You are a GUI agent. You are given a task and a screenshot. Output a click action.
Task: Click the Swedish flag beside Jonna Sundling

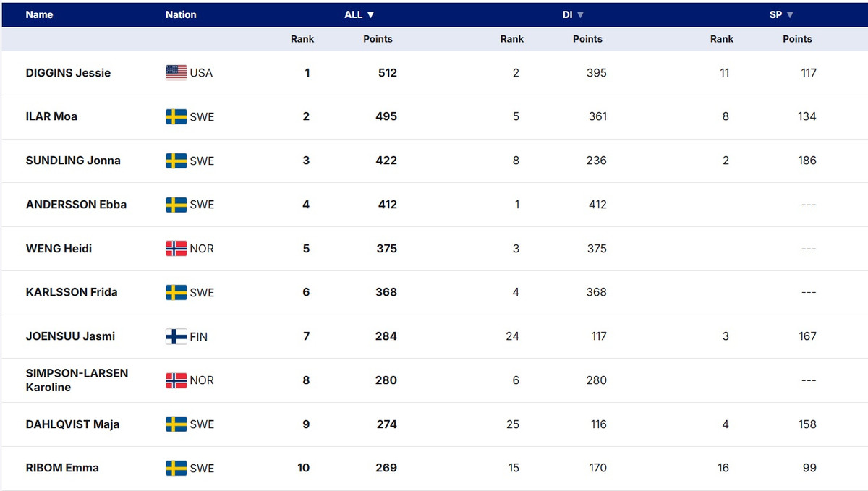[176, 161]
